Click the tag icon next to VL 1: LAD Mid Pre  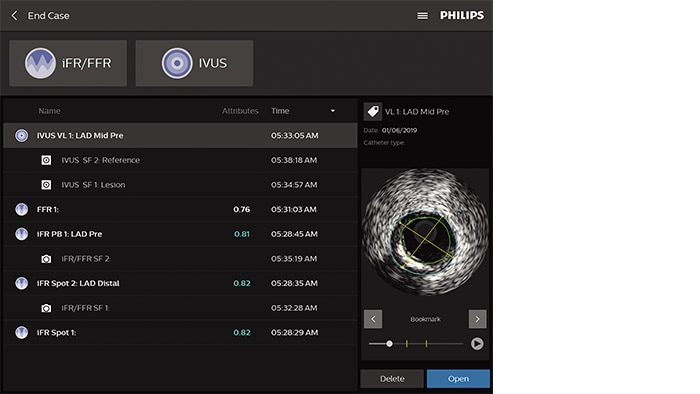tap(373, 112)
